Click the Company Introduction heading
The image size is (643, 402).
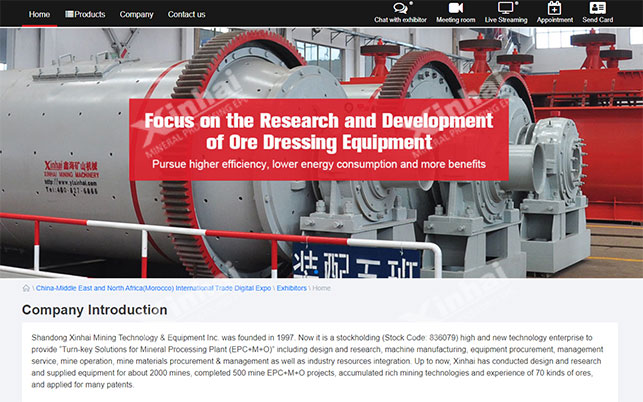click(95, 310)
